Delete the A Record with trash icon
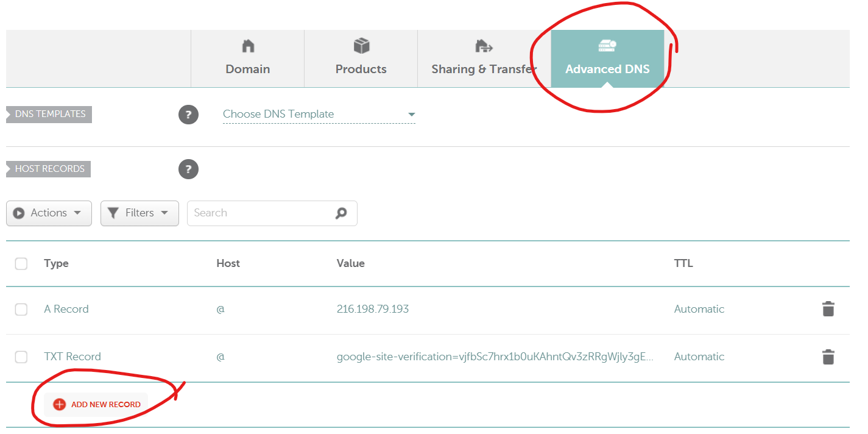 [828, 309]
